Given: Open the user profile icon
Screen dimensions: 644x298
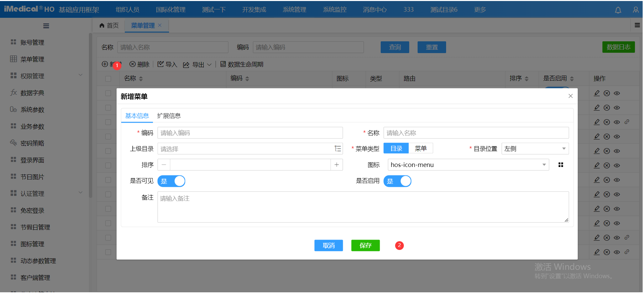Looking at the screenshot, I should 636,10.
